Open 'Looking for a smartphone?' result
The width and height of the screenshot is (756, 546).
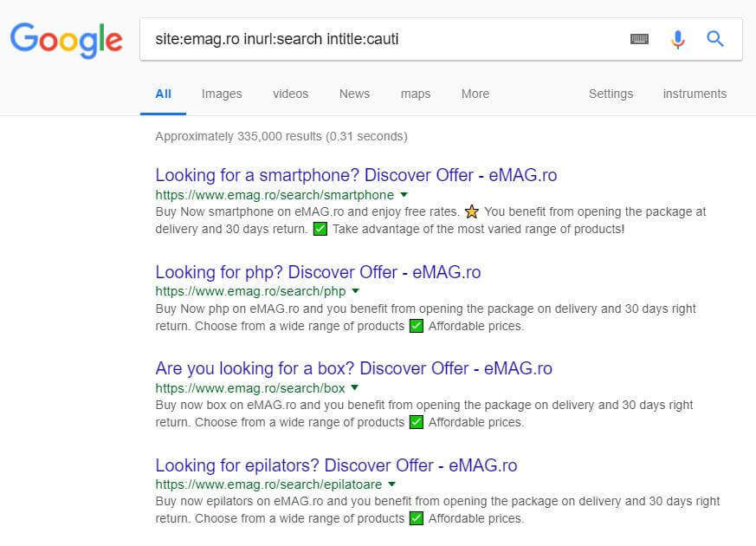point(356,175)
